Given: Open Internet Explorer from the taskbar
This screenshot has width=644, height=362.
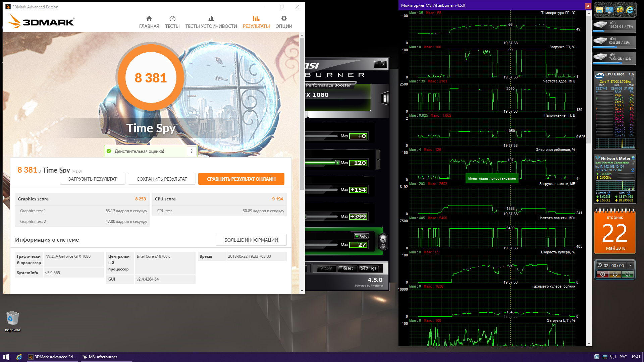Looking at the screenshot, I should (19, 357).
